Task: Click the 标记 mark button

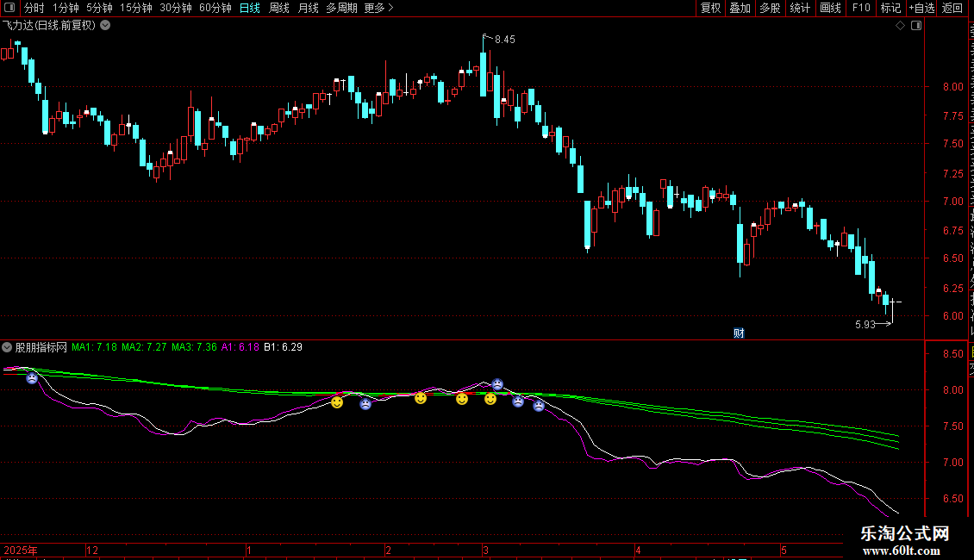Action: (x=890, y=8)
